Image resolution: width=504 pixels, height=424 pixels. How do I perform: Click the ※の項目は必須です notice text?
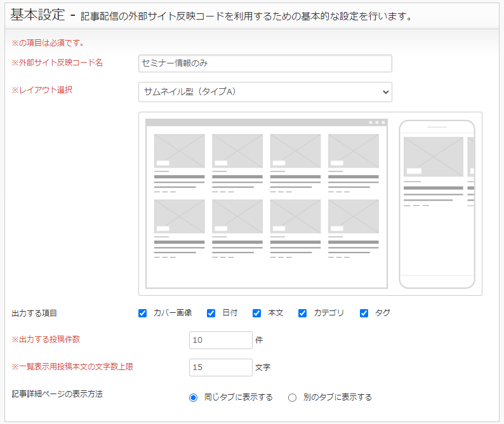48,43
